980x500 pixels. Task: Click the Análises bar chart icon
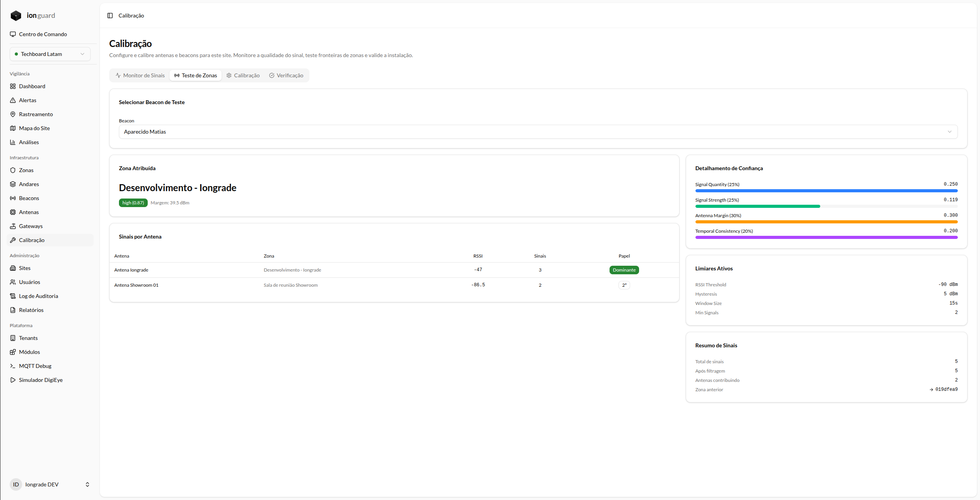tap(13, 142)
